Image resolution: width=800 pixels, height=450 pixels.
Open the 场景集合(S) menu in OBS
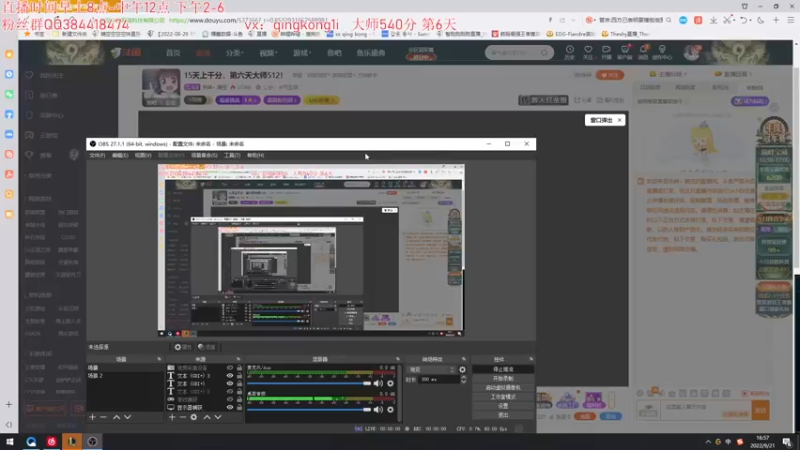pos(204,155)
